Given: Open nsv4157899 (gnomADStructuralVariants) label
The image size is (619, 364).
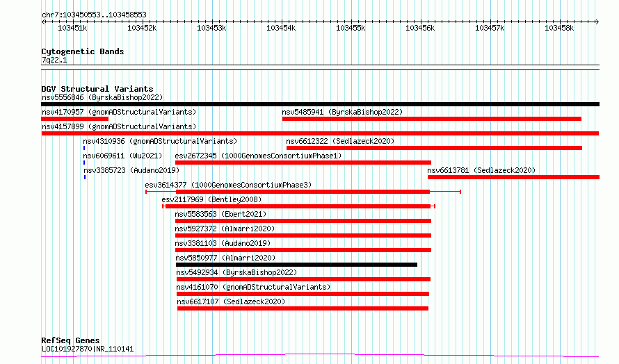Looking at the screenshot, I should pyautogui.click(x=119, y=126).
